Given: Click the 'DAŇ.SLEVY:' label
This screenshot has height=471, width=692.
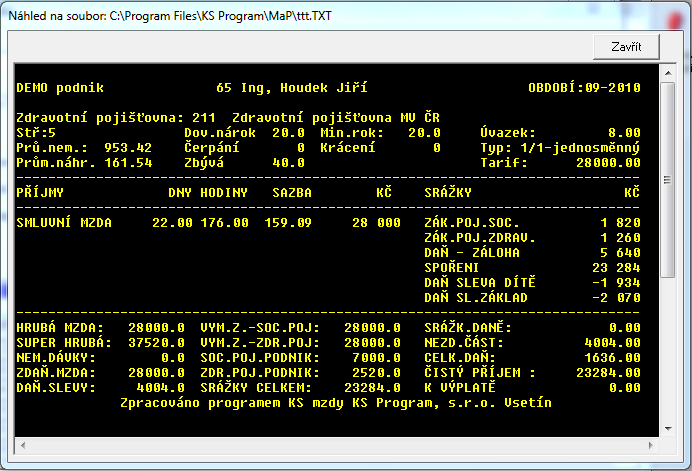Looking at the screenshot, I should pos(56,388).
